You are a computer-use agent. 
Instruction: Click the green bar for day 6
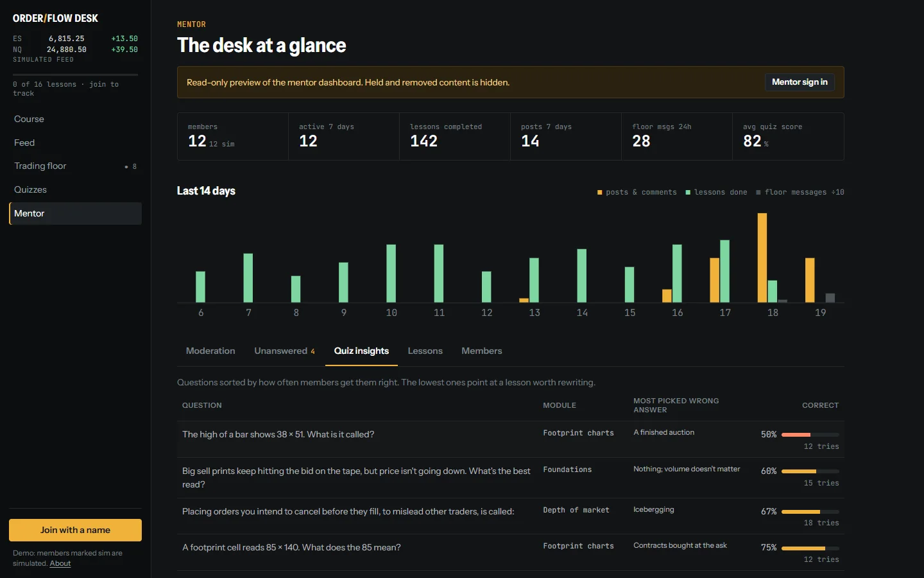tap(200, 287)
